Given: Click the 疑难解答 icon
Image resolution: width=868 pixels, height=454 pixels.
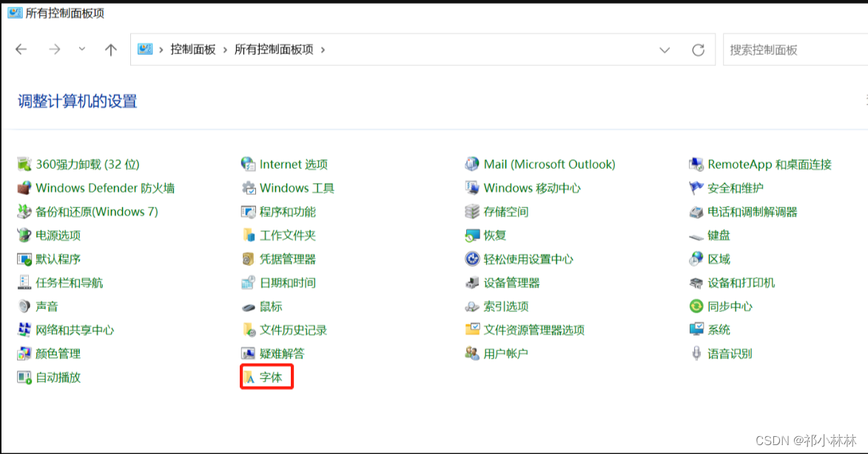Looking at the screenshot, I should (x=248, y=354).
